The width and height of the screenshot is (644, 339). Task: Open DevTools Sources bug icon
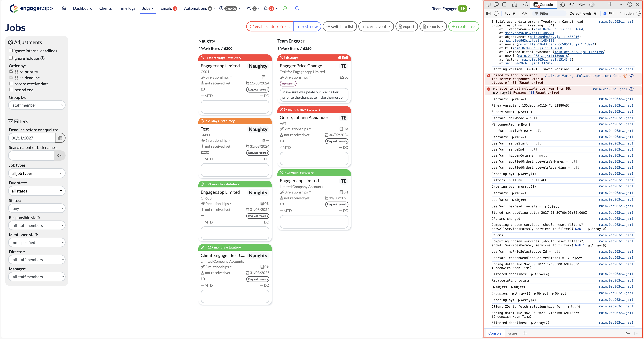563,4
